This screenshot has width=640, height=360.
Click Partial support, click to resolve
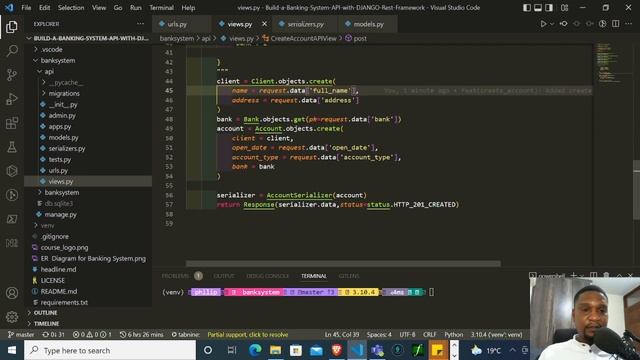(247, 334)
